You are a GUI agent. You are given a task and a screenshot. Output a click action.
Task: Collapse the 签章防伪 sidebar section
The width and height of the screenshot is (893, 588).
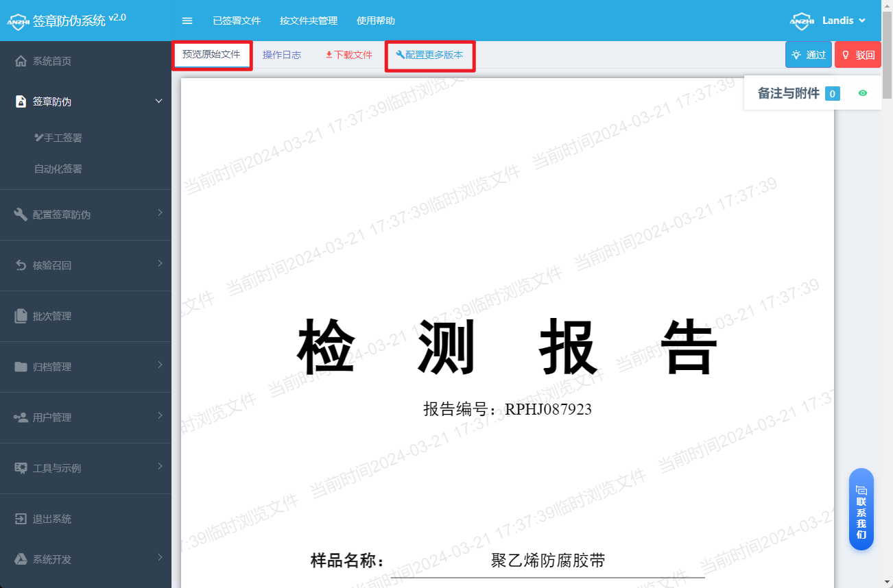[158, 101]
